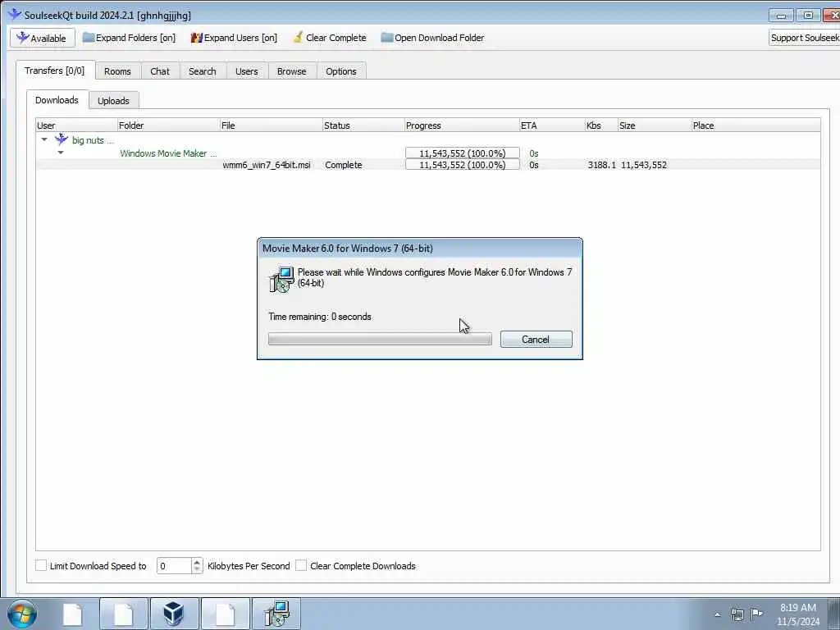Open Download Folder from toolbar
The image size is (840, 630).
click(x=432, y=38)
